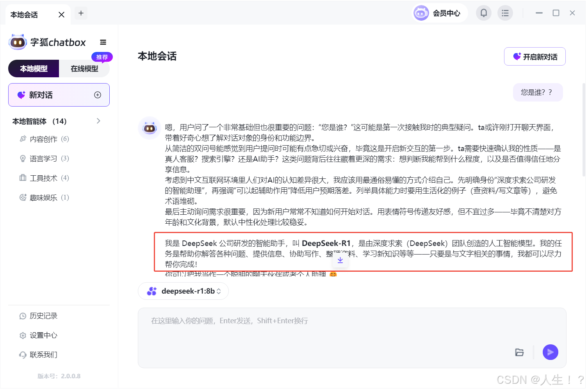Image resolution: width=588 pixels, height=390 pixels.
Task: Maximize the chatbox window
Action: (x=556, y=13)
